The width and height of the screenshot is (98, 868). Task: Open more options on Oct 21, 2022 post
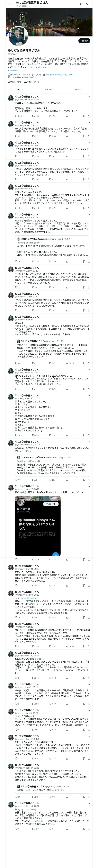coord(89,97)
